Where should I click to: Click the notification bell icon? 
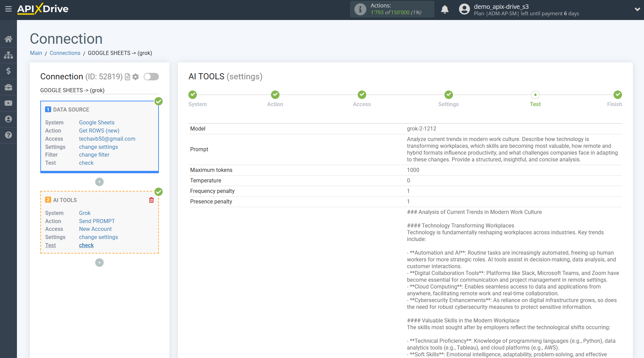pos(445,9)
